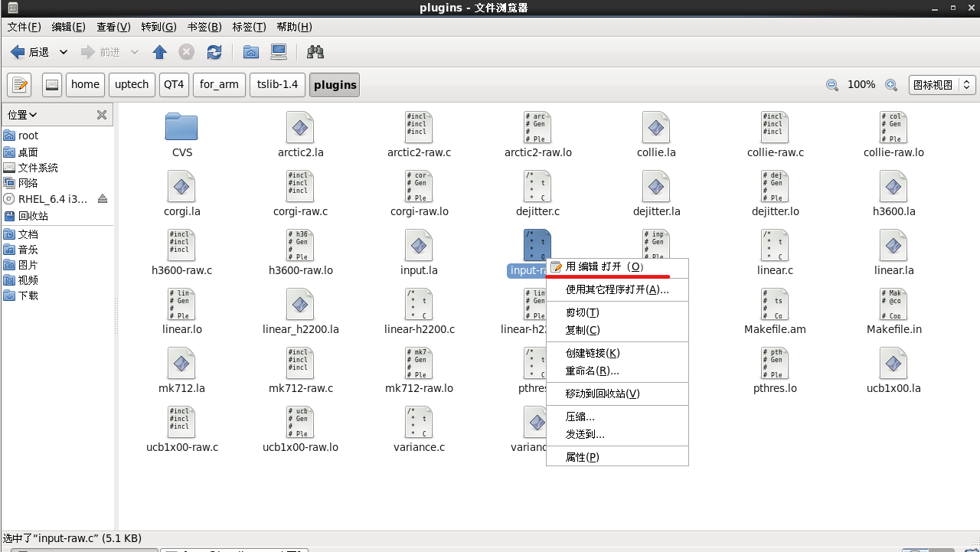
Task: Open the Go menu
Action: [158, 27]
